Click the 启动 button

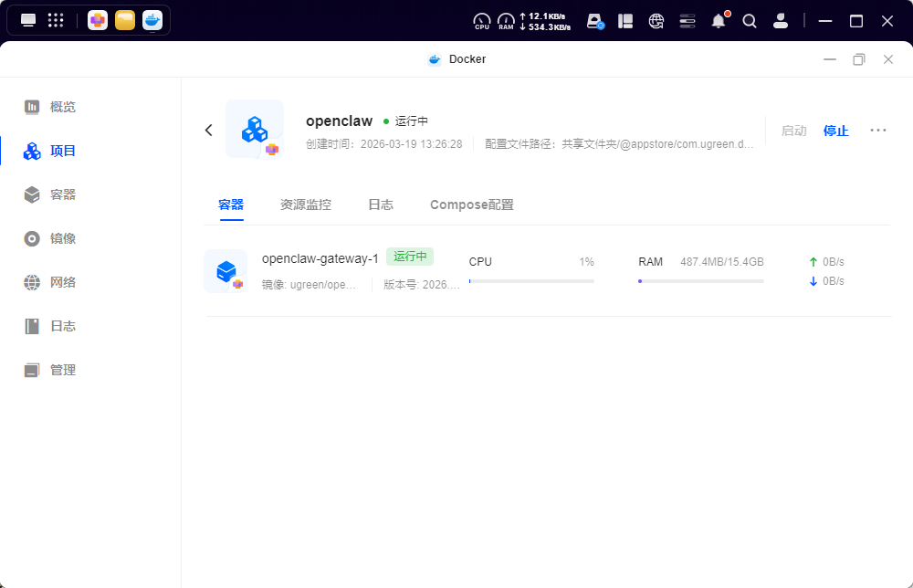pos(794,131)
